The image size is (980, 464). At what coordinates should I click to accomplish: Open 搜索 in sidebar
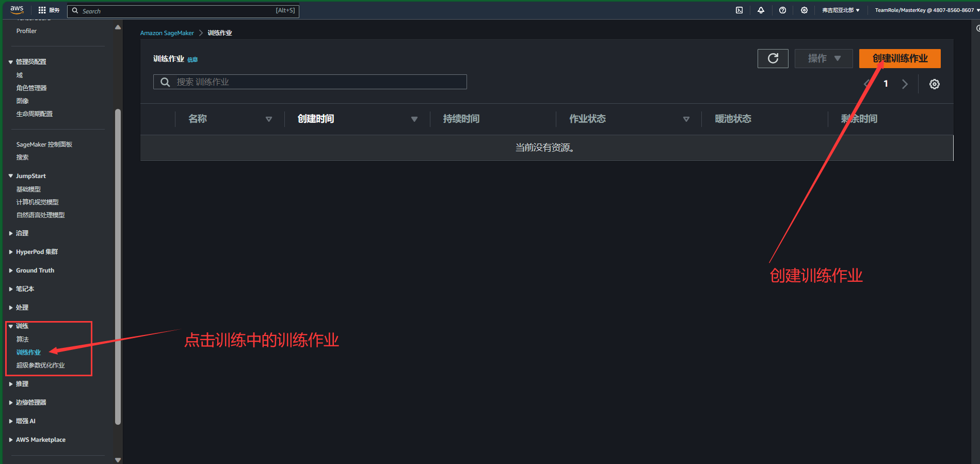pyautogui.click(x=22, y=157)
